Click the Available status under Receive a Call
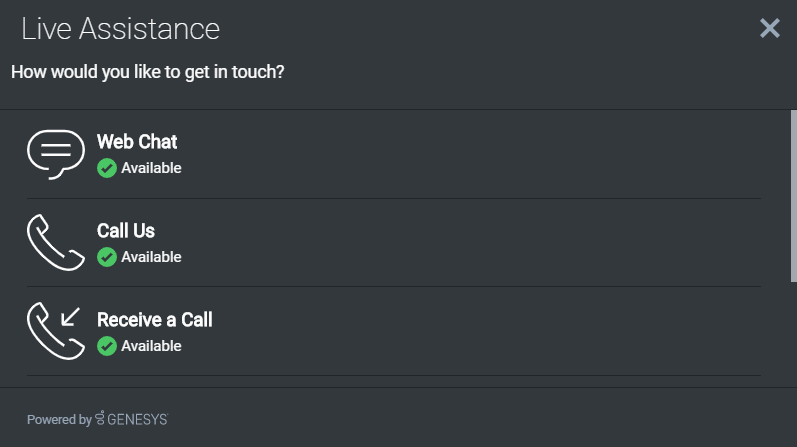 [151, 346]
